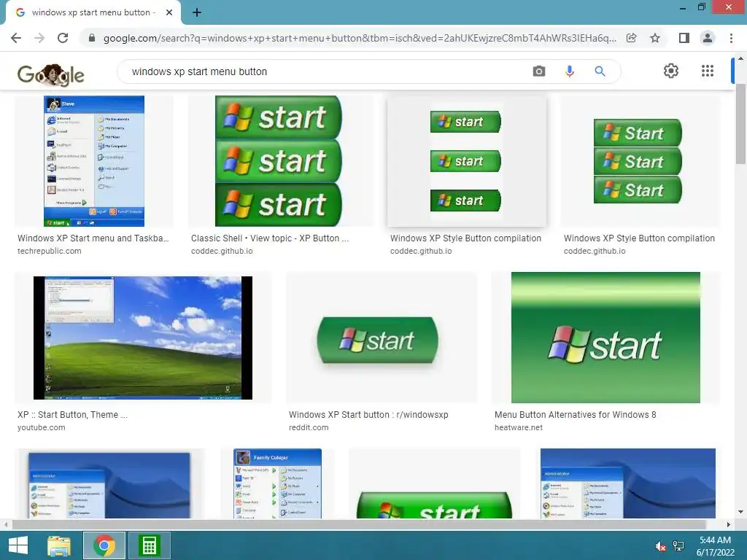The width and height of the screenshot is (747, 560).
Task: Open the Family Cubajar start menu thumbnail
Action: pos(277,483)
